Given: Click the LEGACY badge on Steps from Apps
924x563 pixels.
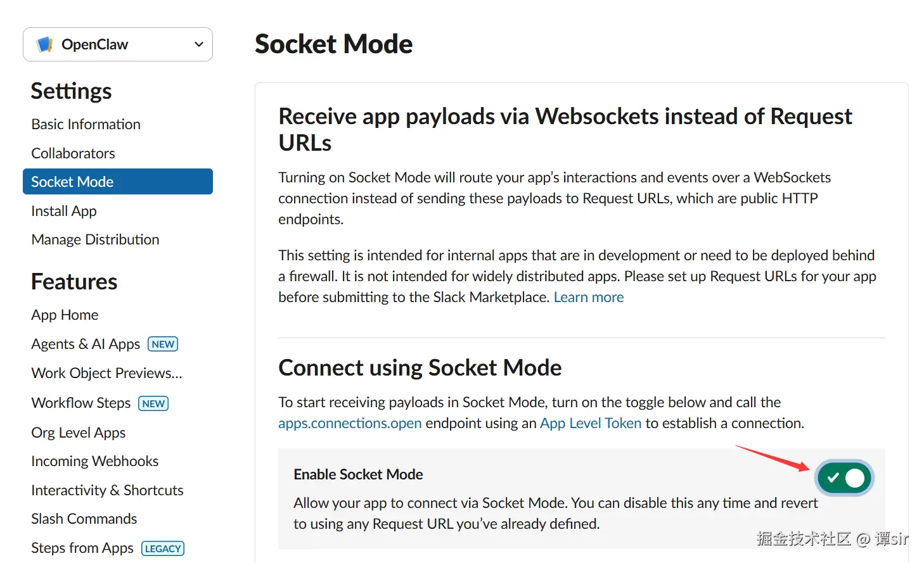Looking at the screenshot, I should coord(163,548).
